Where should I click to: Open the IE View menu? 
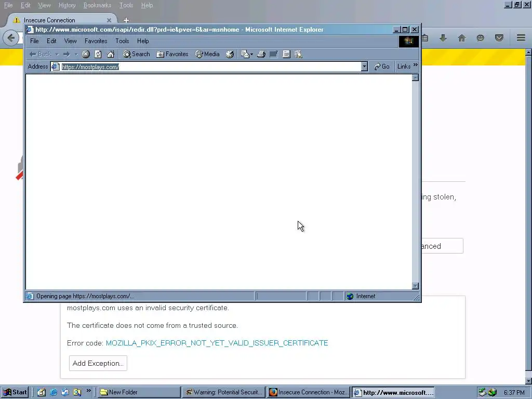[70, 41]
